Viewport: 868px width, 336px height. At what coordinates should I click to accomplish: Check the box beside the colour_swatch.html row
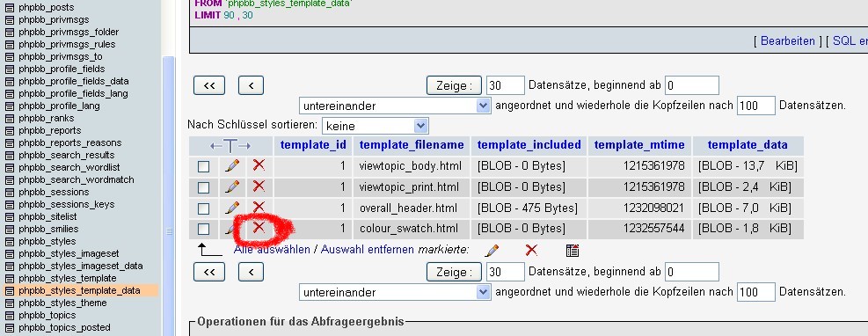[x=204, y=229]
